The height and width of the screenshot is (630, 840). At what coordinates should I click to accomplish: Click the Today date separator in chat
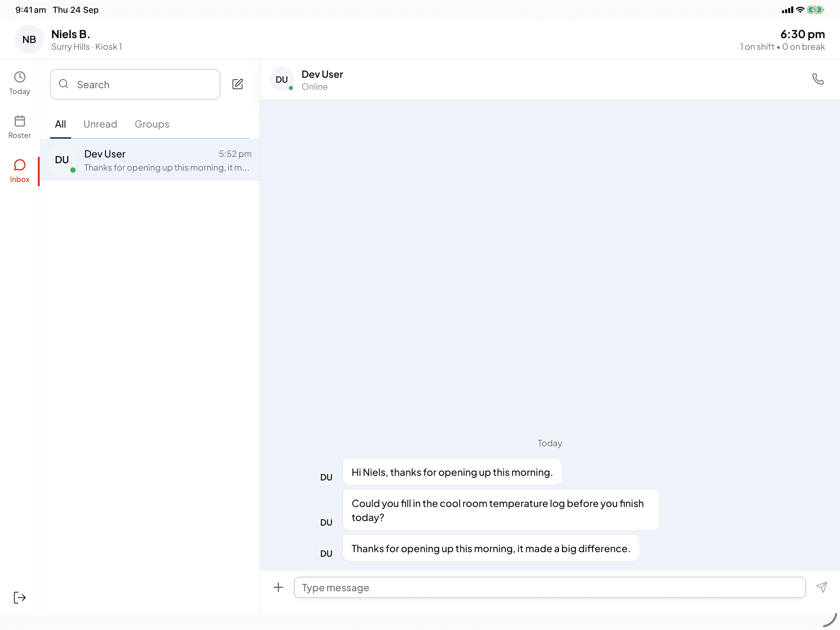549,443
